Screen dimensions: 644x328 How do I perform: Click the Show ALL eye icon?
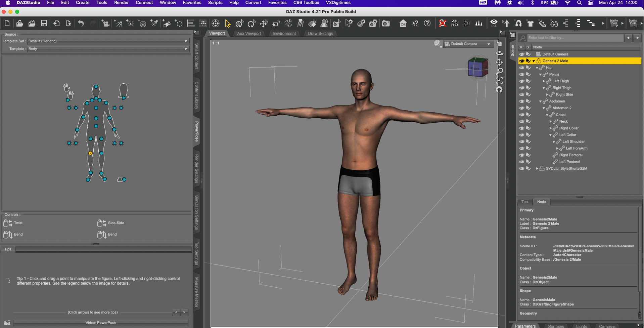494,23
